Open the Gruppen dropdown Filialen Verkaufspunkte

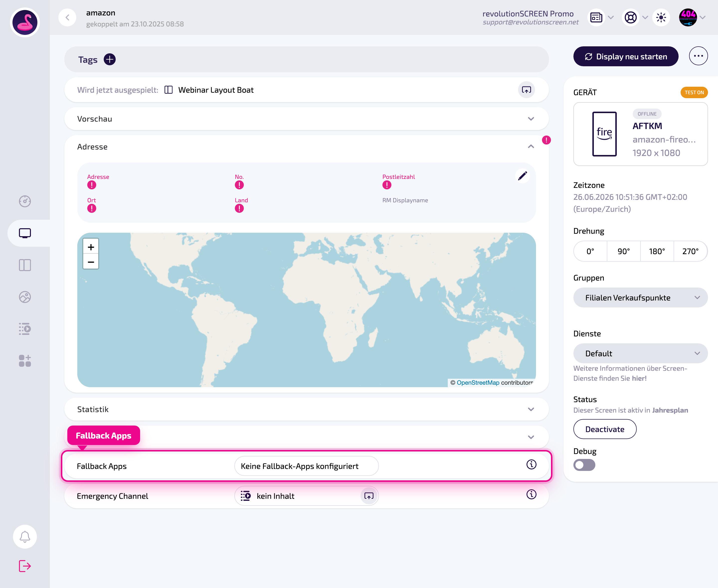coord(640,298)
